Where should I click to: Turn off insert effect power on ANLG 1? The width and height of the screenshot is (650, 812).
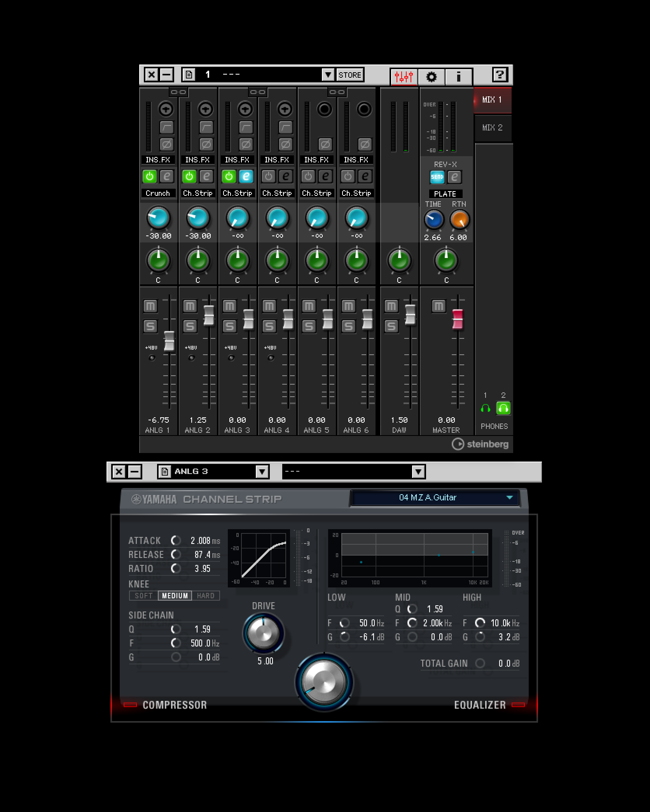pos(150,176)
